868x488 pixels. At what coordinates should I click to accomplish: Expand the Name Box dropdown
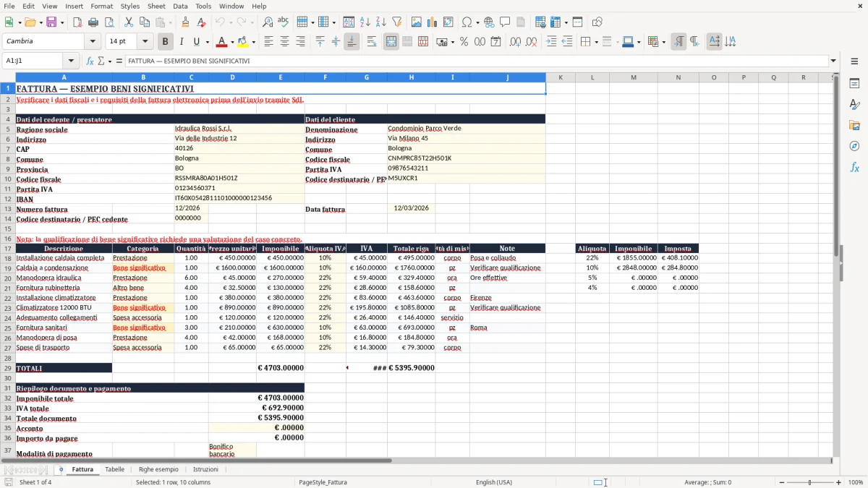pos(71,61)
